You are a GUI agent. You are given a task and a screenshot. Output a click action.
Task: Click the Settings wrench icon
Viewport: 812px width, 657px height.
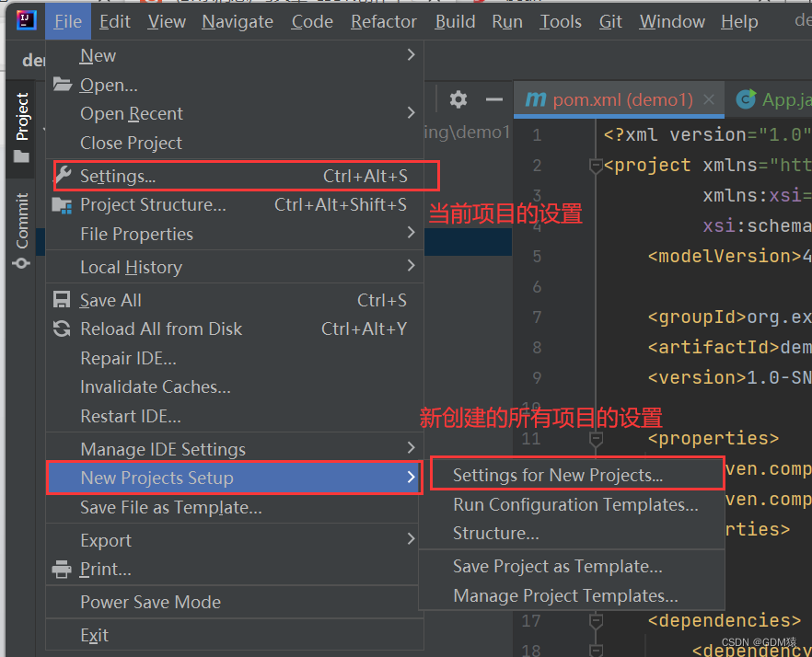[x=63, y=176]
